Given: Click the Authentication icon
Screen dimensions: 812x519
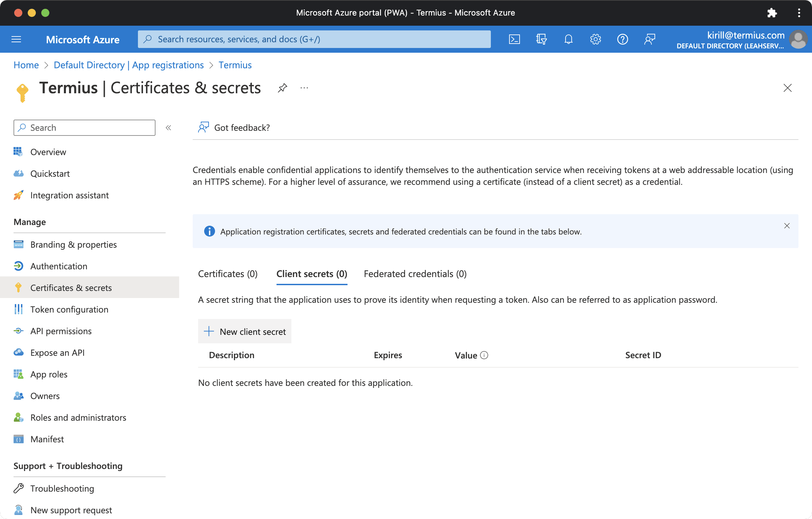Looking at the screenshot, I should (x=18, y=266).
